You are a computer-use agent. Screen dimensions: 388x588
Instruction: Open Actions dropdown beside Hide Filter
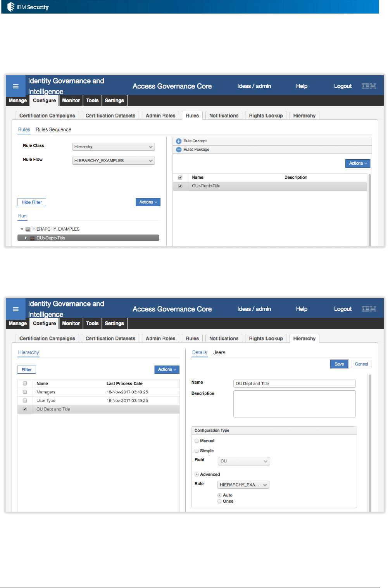pyautogui.click(x=148, y=202)
